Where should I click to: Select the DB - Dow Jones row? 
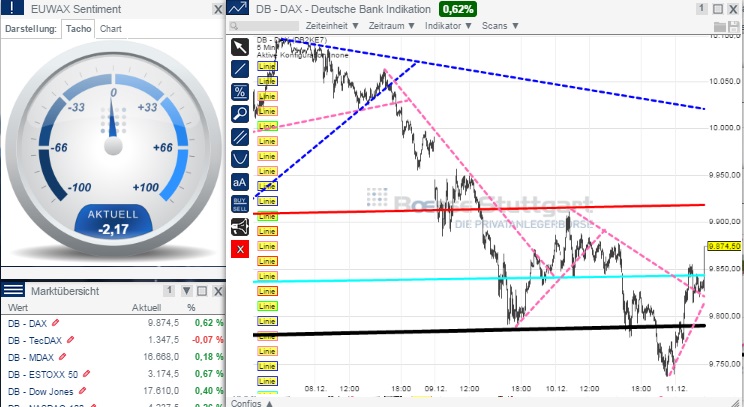[113, 391]
